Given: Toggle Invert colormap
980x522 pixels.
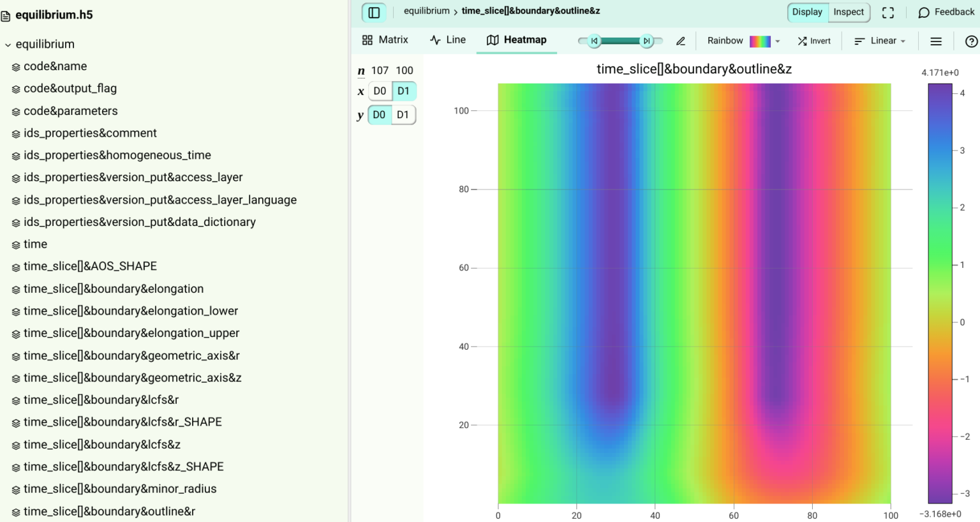Looking at the screenshot, I should pyautogui.click(x=814, y=41).
